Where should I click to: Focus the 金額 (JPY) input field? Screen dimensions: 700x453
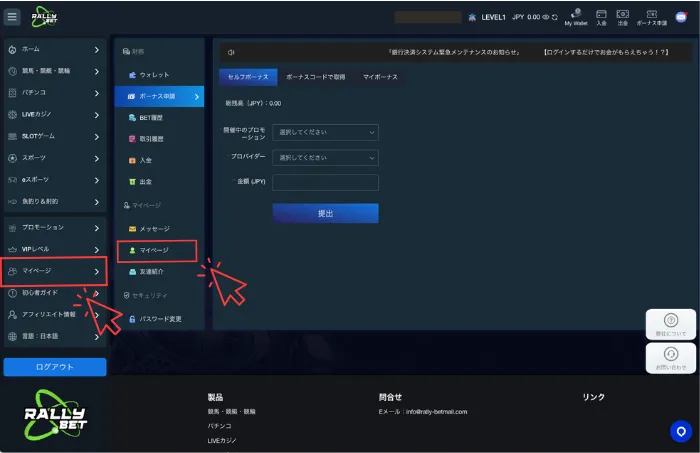(x=325, y=183)
